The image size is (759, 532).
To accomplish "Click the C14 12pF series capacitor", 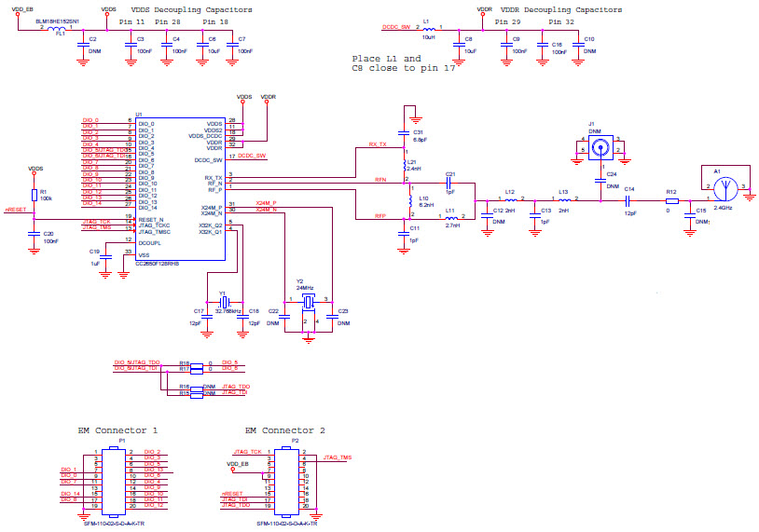I will (630, 199).
